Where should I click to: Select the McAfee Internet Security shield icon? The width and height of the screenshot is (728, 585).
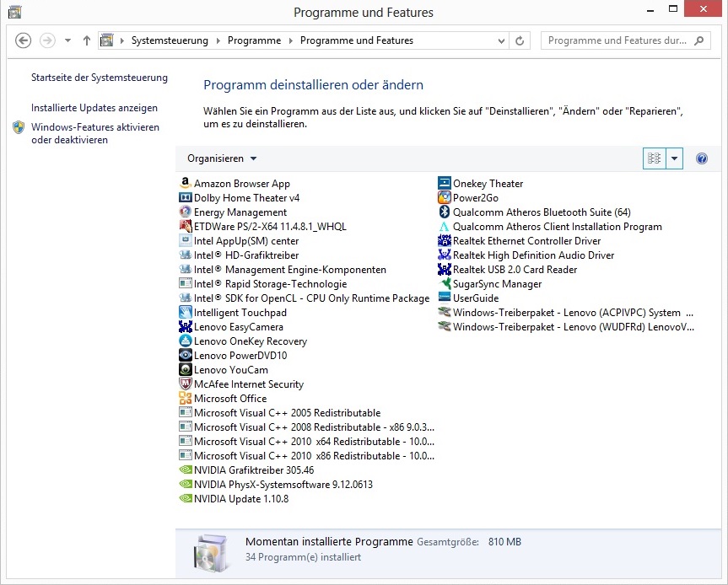click(x=186, y=384)
